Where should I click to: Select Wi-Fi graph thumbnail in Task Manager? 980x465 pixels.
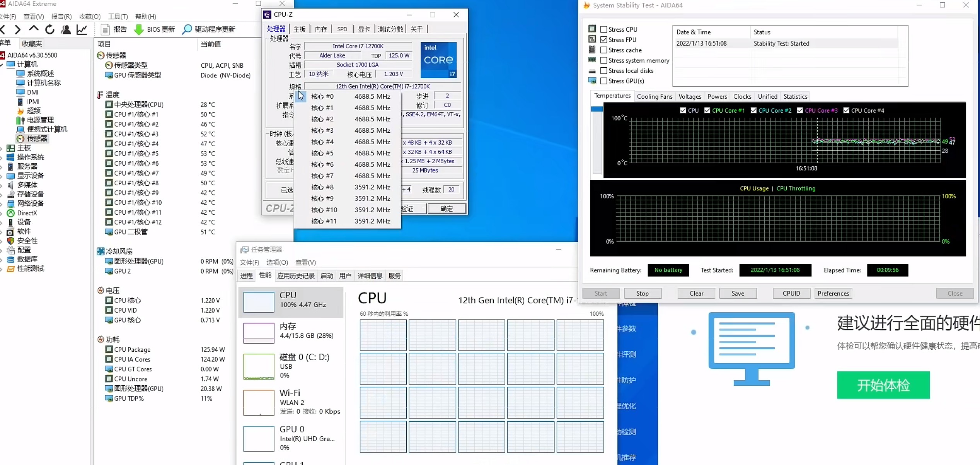pyautogui.click(x=259, y=402)
